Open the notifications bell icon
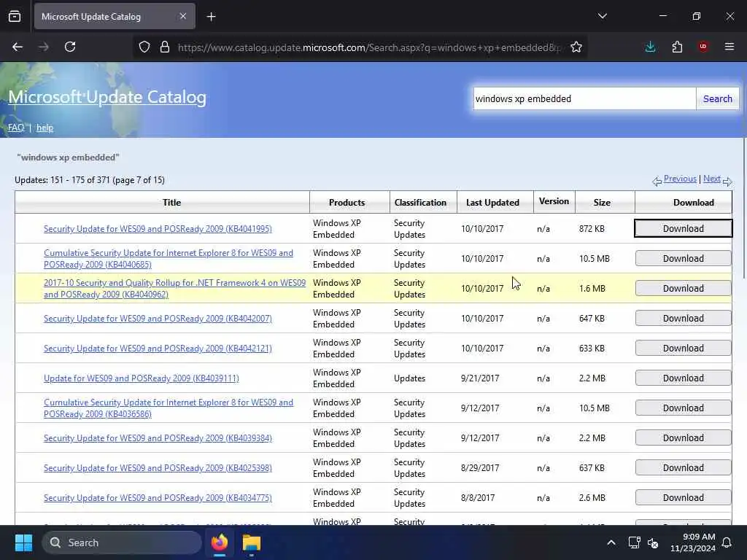Image resolution: width=747 pixels, height=560 pixels. [x=727, y=542]
